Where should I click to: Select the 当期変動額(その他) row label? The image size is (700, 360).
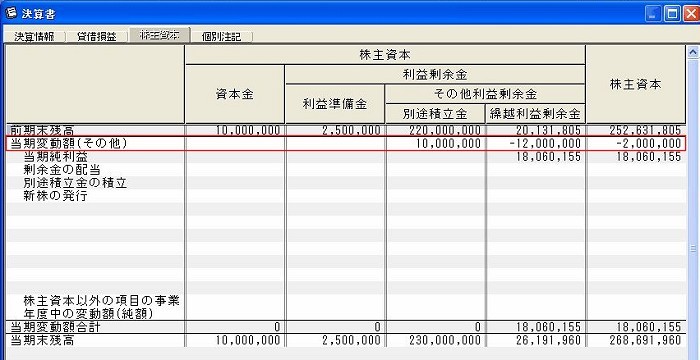(x=69, y=144)
